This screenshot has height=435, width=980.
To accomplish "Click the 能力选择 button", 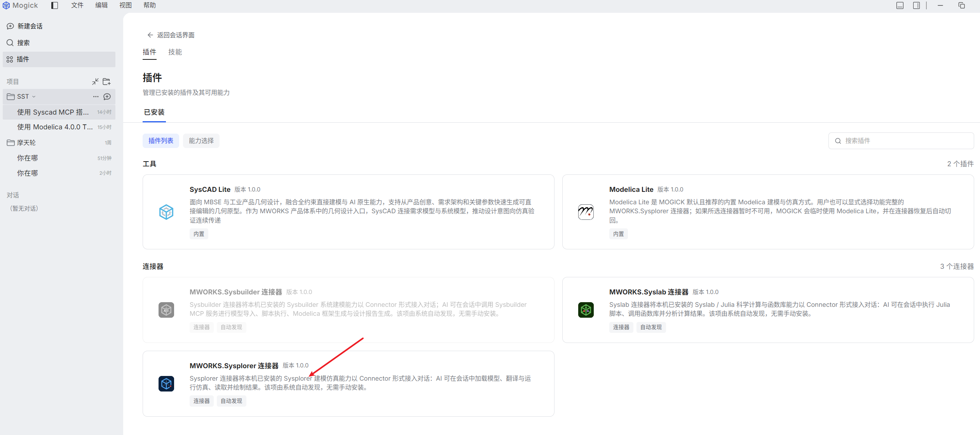I will 201,141.
